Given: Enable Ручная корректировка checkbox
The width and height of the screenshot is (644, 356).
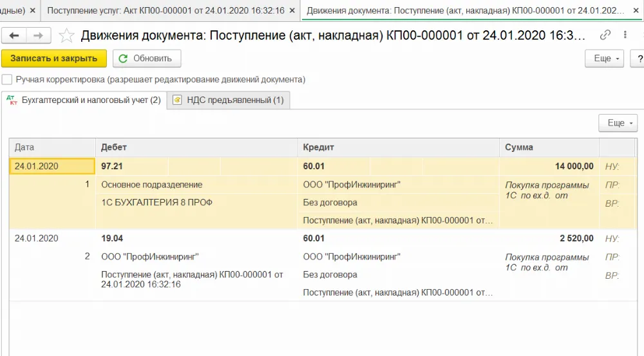Looking at the screenshot, I should [7, 79].
